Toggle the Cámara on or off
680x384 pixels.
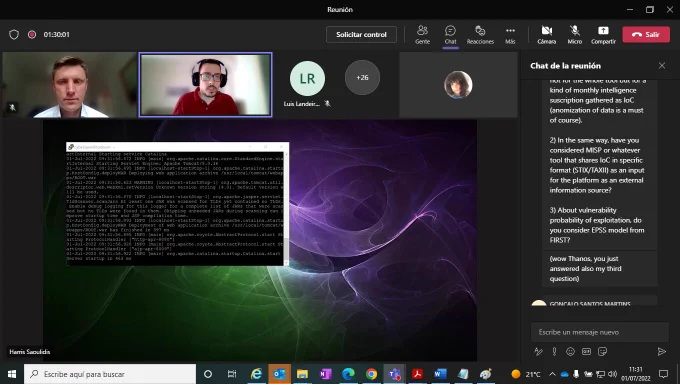click(546, 35)
